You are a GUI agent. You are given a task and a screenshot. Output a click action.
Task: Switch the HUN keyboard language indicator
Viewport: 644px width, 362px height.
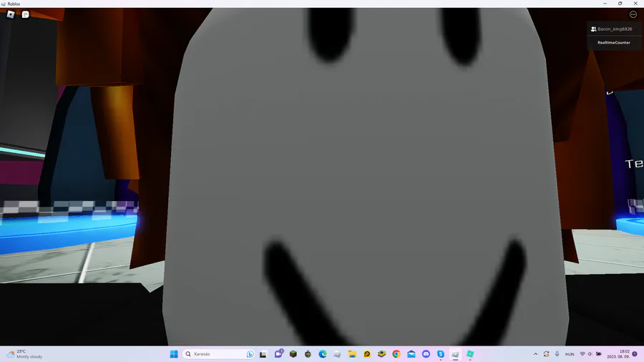[570, 354]
